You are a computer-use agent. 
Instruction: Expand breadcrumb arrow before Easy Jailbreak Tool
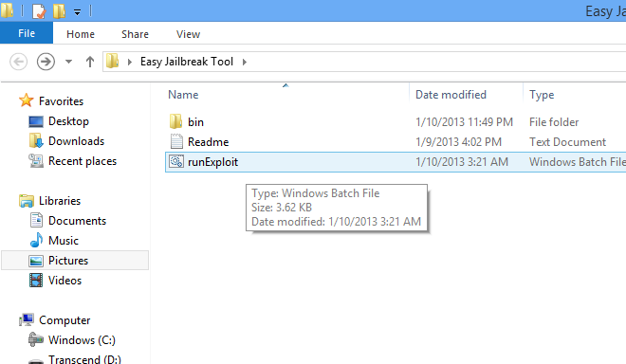coord(129,62)
